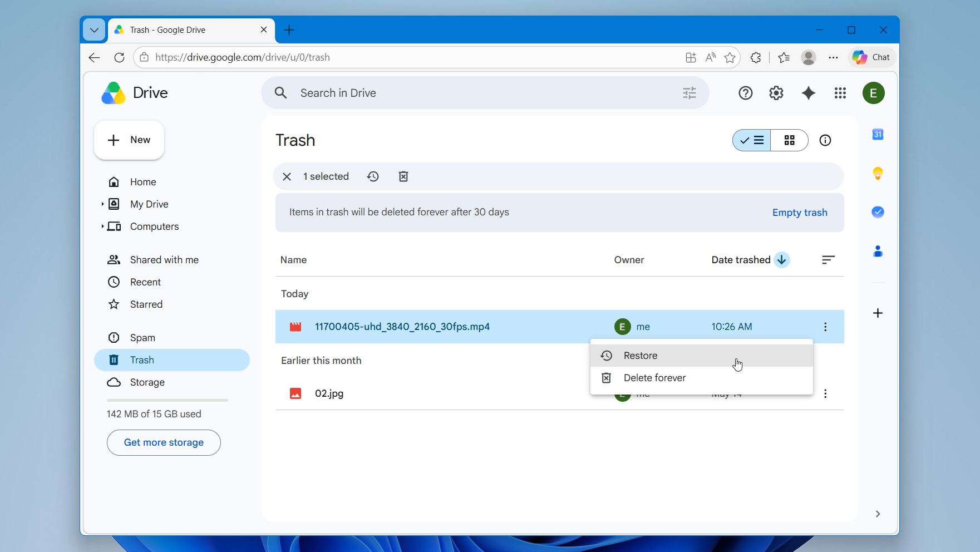
Task: Click delete forever toolbar icon
Action: (403, 176)
